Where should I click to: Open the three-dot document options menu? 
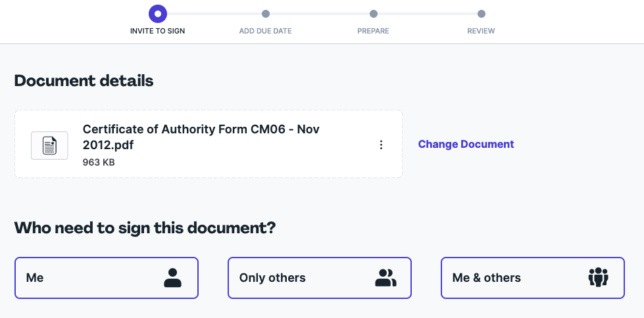coord(381,145)
